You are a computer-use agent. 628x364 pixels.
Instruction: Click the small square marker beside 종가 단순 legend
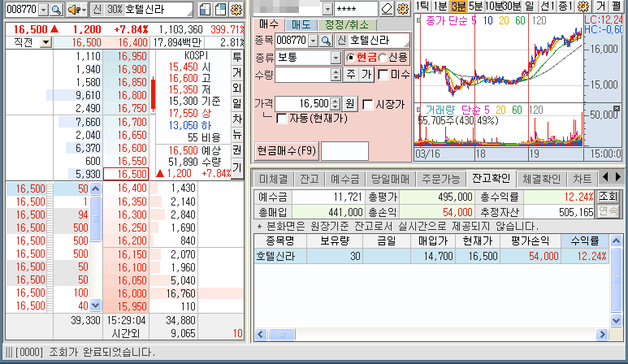tap(418, 20)
